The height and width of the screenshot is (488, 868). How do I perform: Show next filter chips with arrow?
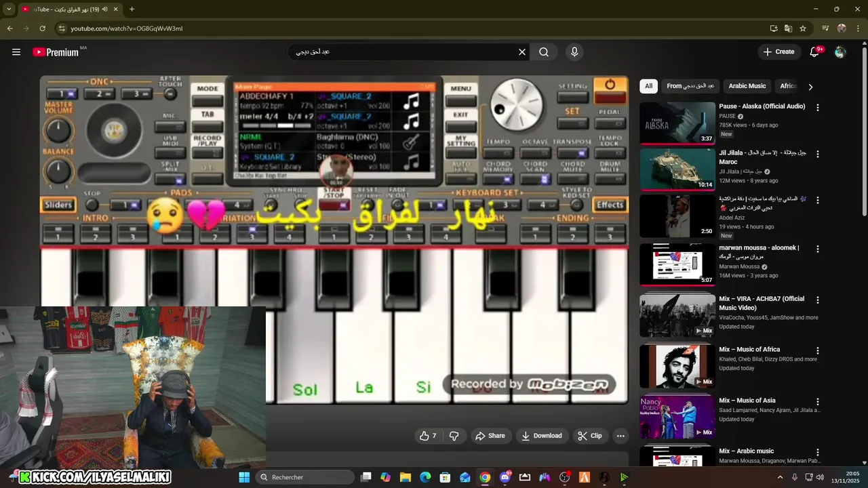click(x=810, y=87)
